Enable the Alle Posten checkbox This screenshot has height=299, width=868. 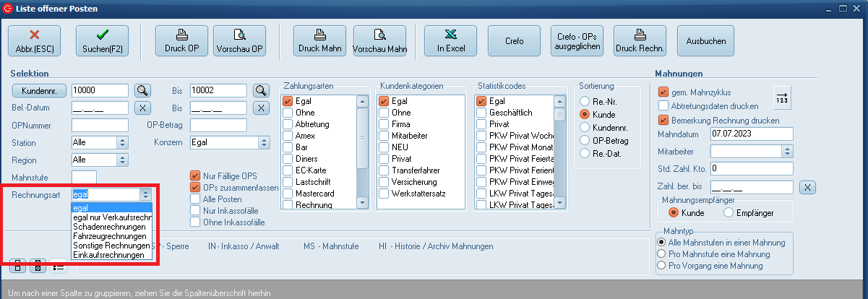[194, 199]
